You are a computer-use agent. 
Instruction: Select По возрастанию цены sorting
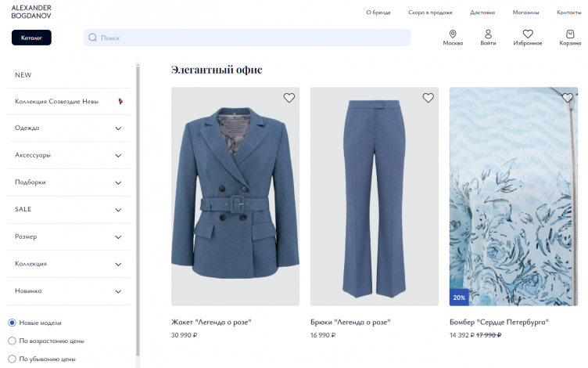(12, 341)
